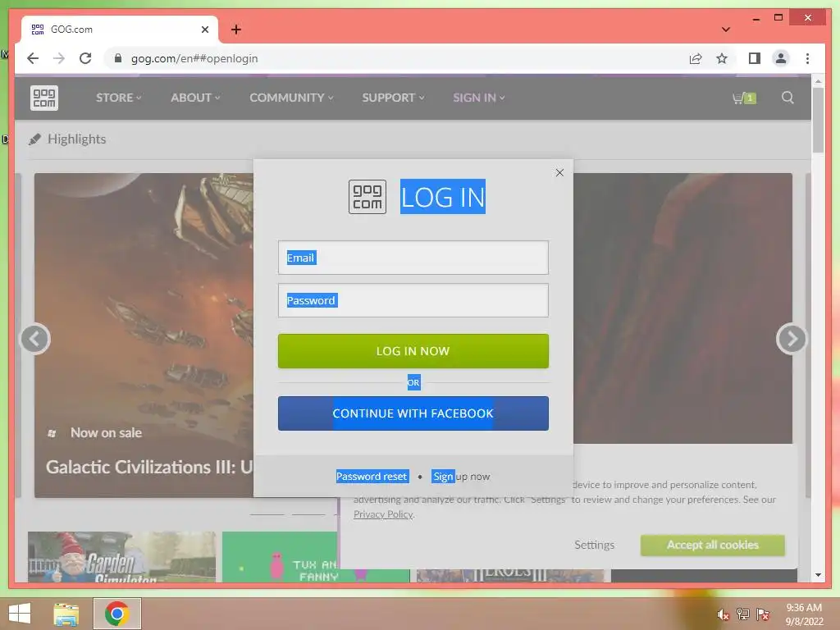Click the muted speaker tray icon
This screenshot has height=630, width=840.
coord(723,614)
